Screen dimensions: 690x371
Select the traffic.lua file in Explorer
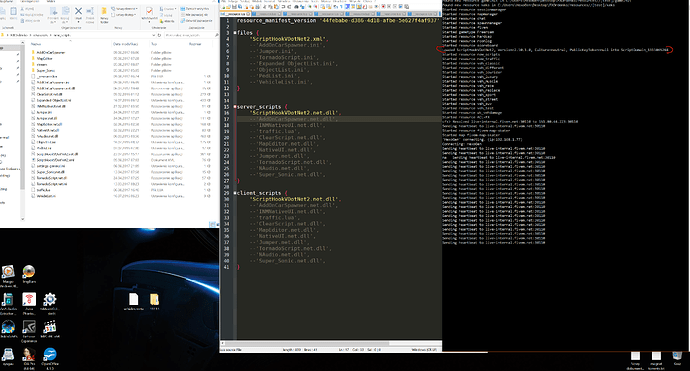click(x=43, y=190)
